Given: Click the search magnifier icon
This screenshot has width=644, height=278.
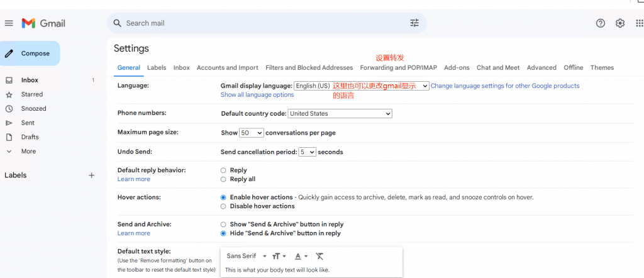Looking at the screenshot, I should [118, 23].
